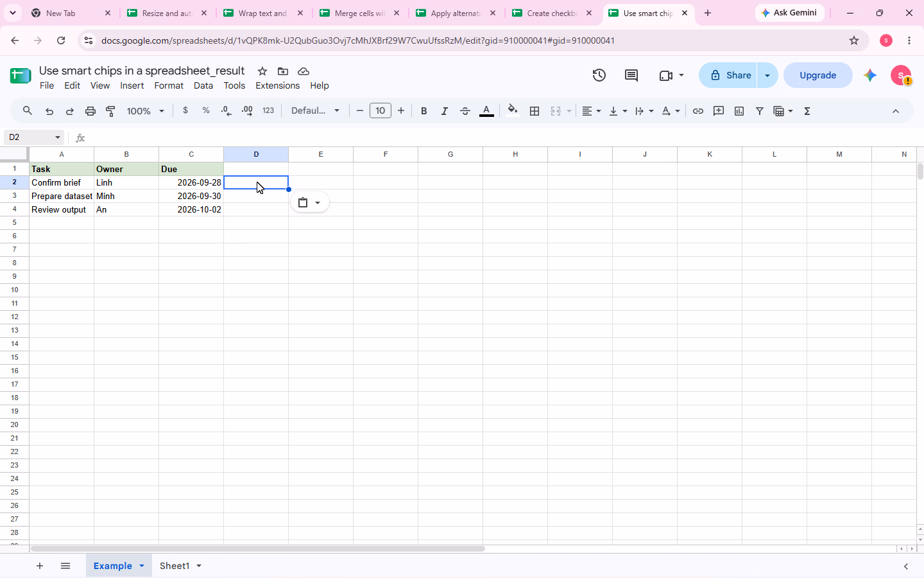The width and height of the screenshot is (924, 578).
Task: Star this spreadsheet
Action: coord(262,71)
